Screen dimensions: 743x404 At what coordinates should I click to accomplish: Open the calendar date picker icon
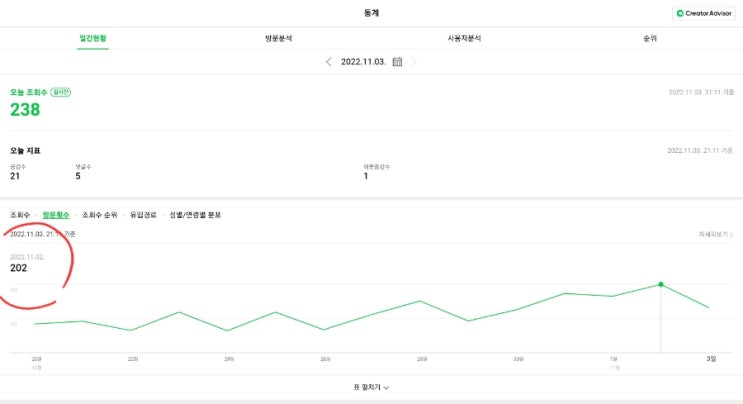[x=397, y=62]
